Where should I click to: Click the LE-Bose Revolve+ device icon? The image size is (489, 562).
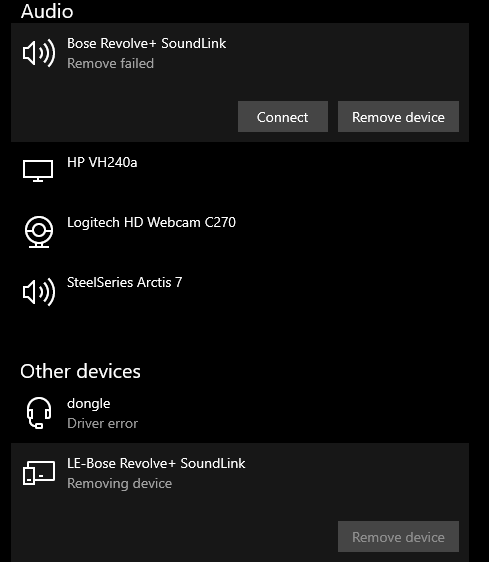pos(39,473)
